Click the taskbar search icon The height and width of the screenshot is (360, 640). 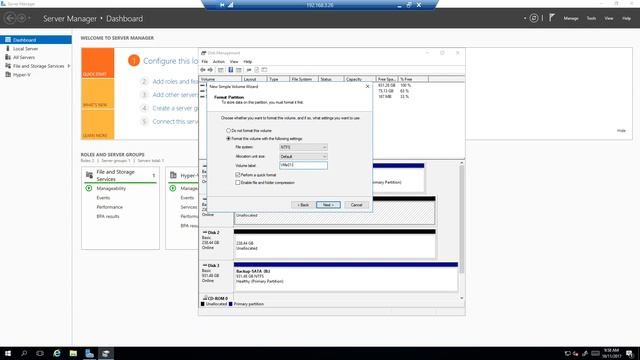24,353
